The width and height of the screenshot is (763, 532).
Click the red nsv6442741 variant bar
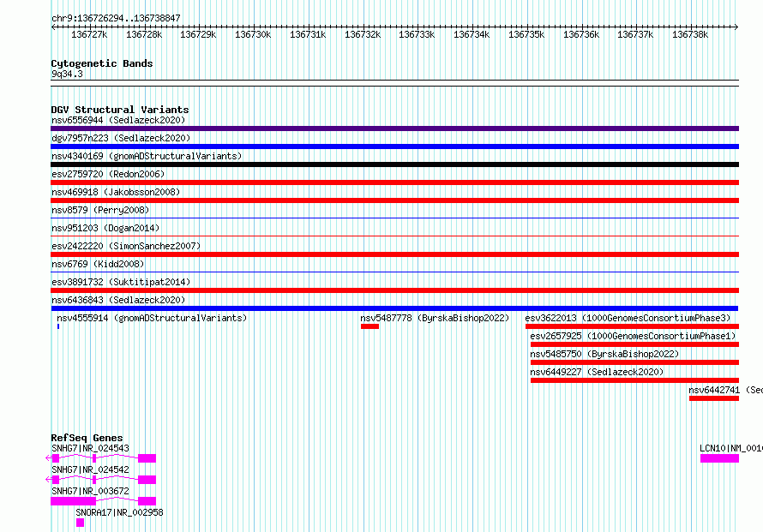(x=714, y=398)
